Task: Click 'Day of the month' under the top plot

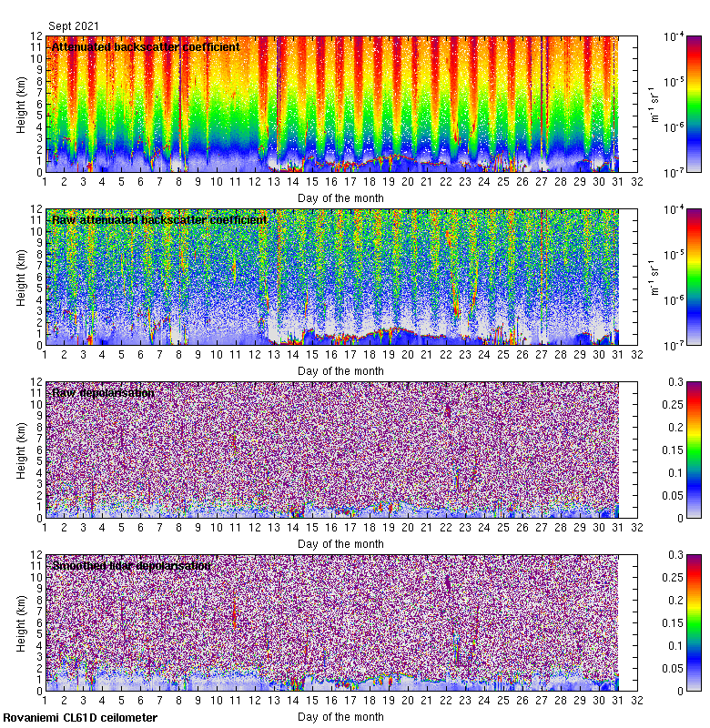Action: coord(340,197)
